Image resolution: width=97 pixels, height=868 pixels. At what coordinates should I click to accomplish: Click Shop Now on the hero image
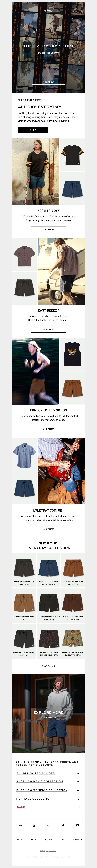(x=48, y=82)
